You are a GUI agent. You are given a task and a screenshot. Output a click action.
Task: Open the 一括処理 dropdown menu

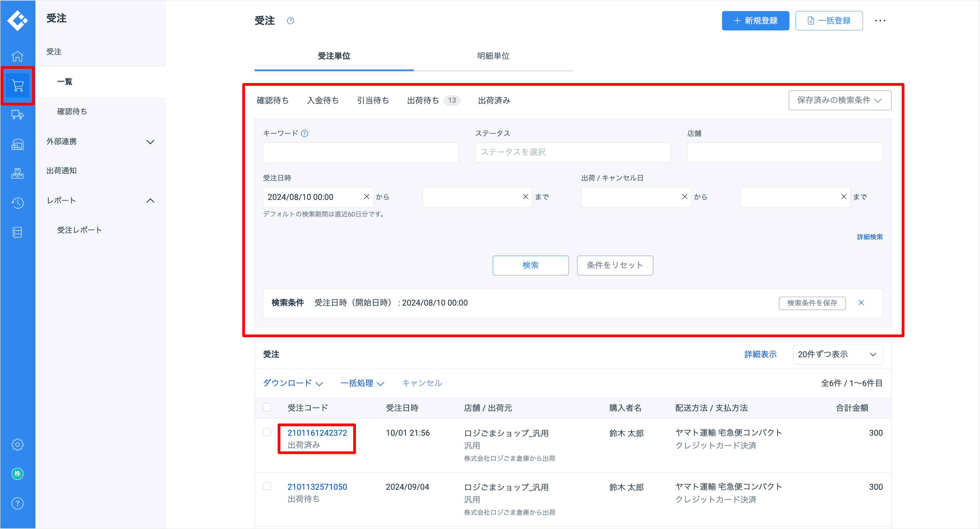(362, 383)
